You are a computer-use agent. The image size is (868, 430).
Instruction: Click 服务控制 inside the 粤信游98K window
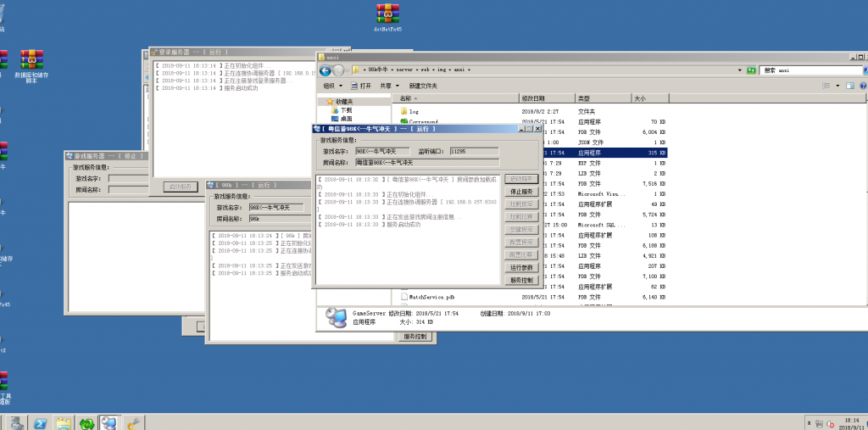521,281
